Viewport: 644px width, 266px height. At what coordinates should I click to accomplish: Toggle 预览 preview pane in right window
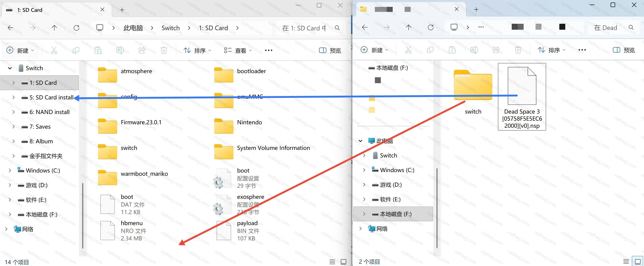pos(624,50)
